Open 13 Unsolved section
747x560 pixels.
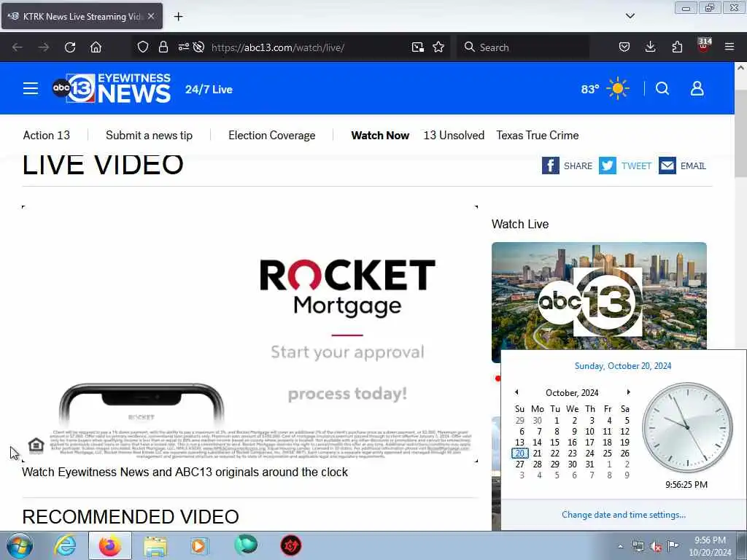[454, 135]
